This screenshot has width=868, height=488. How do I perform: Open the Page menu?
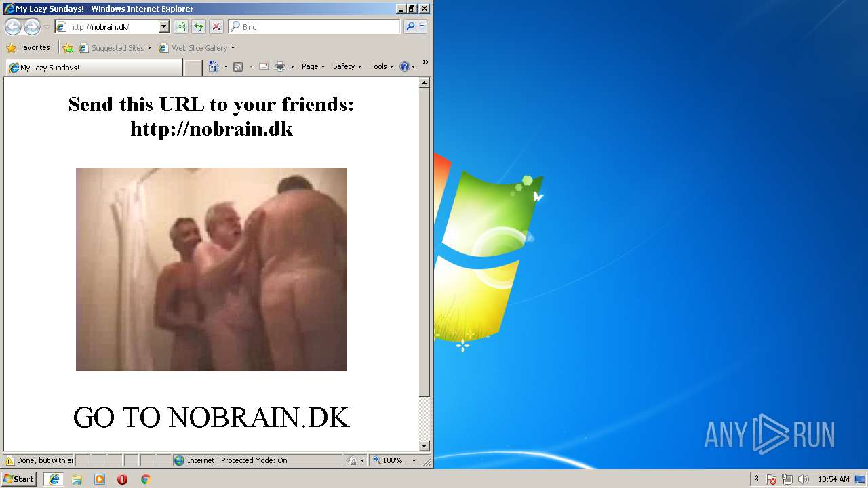pyautogui.click(x=313, y=66)
